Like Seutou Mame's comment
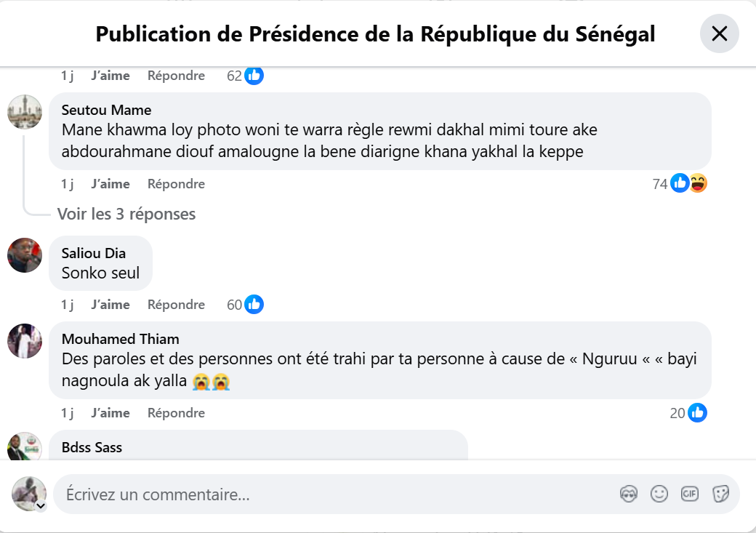 110,184
